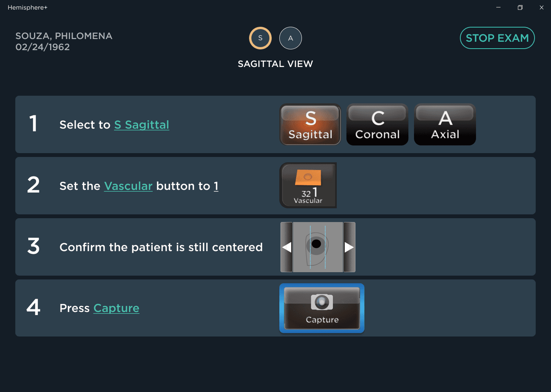The width and height of the screenshot is (551, 392).
Task: Click the underlined 1 link in step 2
Action: 216,186
